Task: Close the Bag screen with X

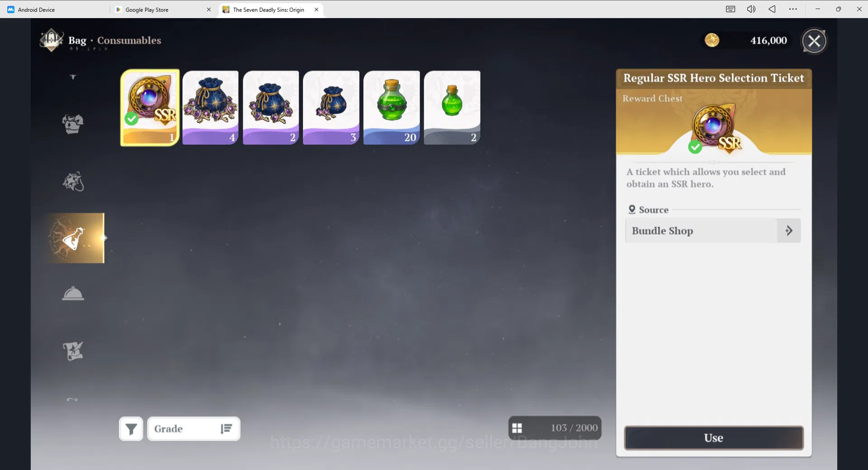Action: (x=814, y=41)
